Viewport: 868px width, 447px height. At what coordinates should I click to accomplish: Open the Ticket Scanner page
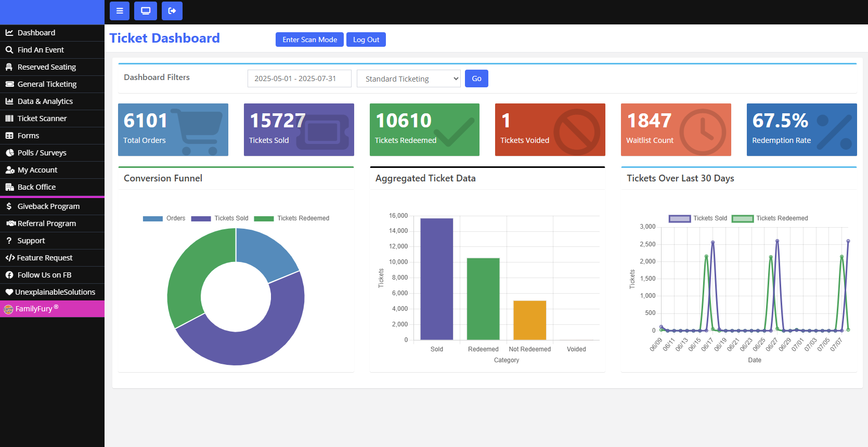pyautogui.click(x=52, y=119)
